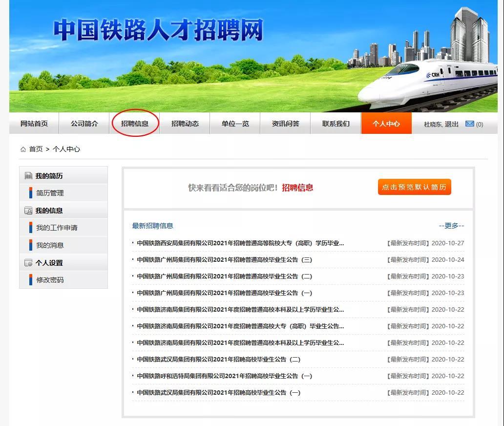Click the red 招聘信息 link in the prompt banner
504x426 pixels.
(297, 188)
